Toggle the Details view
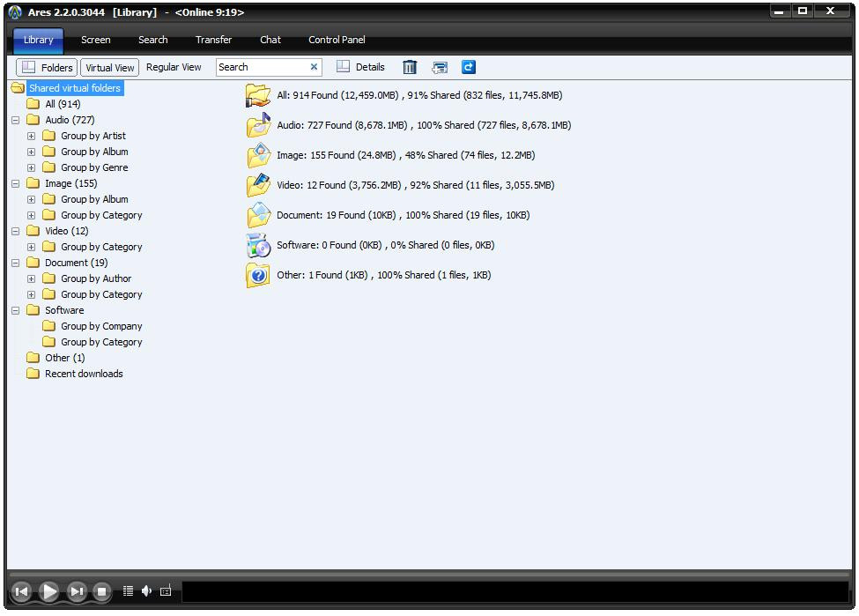The height and width of the screenshot is (616, 859). [361, 67]
